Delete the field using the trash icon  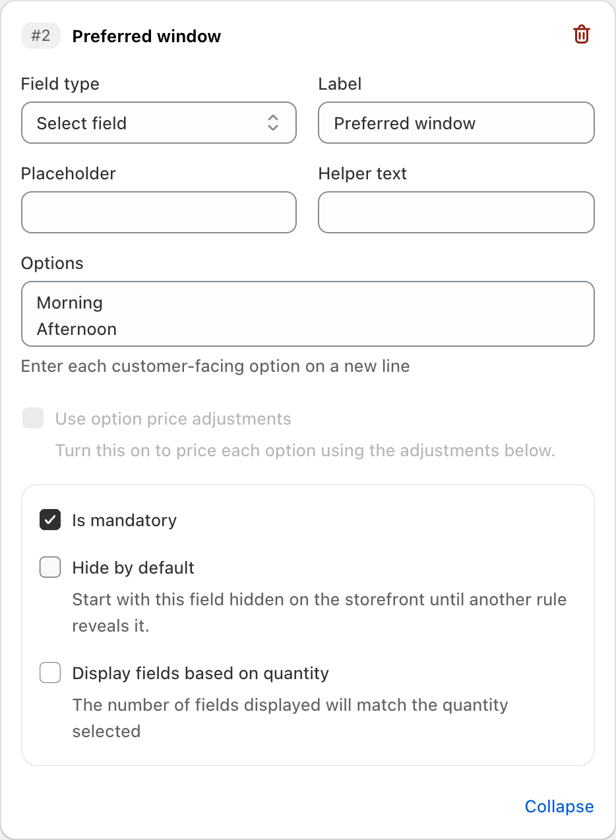coord(581,34)
